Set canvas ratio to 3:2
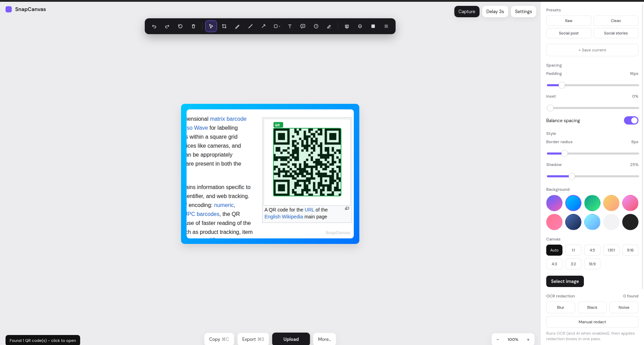 pos(573,264)
